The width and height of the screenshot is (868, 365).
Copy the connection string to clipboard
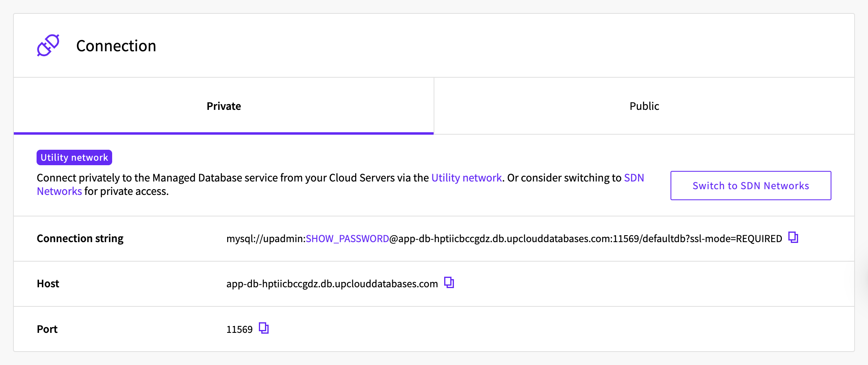pos(793,237)
